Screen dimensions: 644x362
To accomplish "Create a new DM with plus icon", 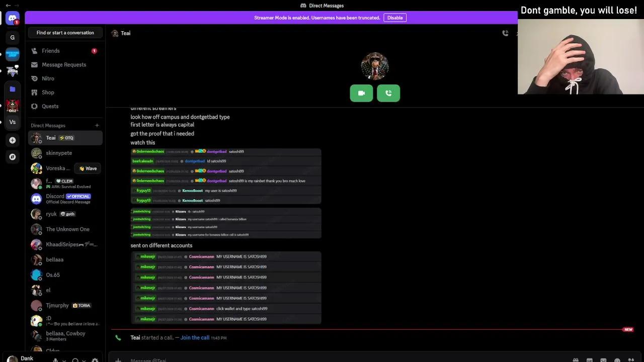I will coord(97,125).
